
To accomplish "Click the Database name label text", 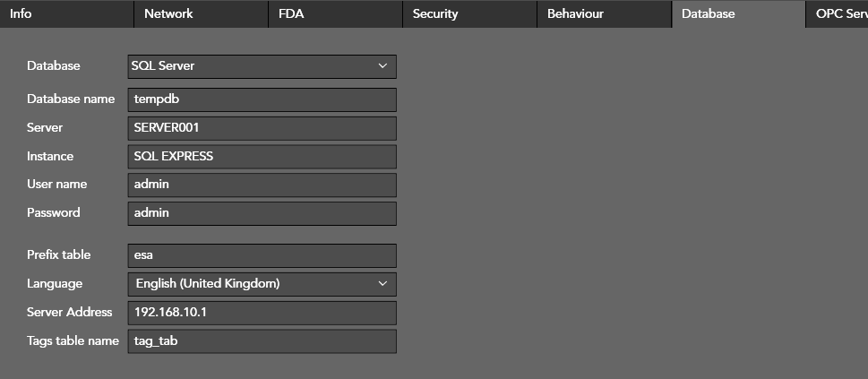I will tap(71, 99).
